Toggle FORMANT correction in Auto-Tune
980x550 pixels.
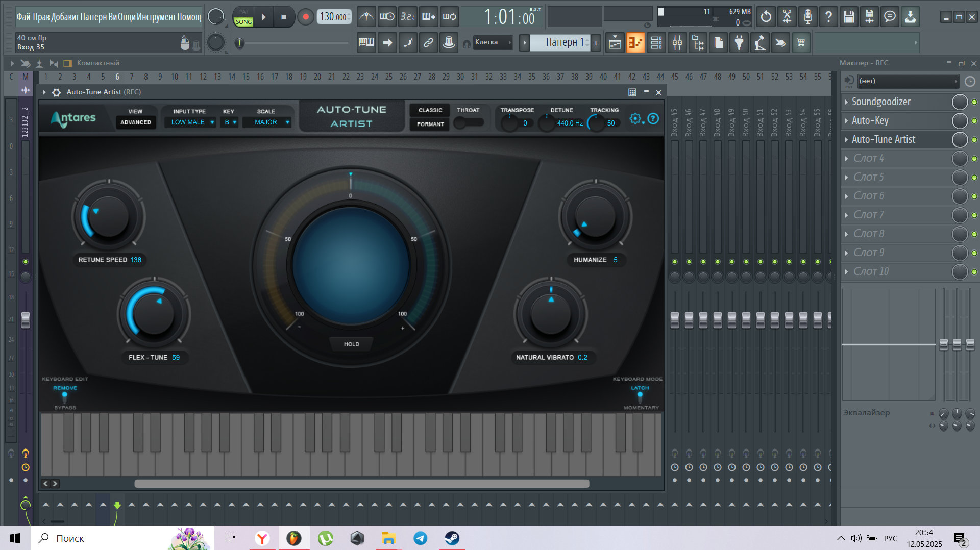[x=430, y=124]
